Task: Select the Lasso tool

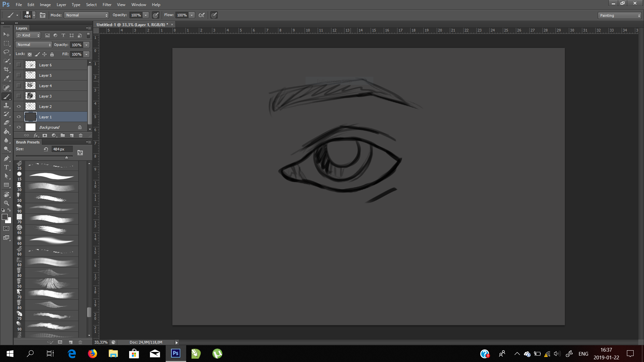Action: pyautogui.click(x=6, y=52)
